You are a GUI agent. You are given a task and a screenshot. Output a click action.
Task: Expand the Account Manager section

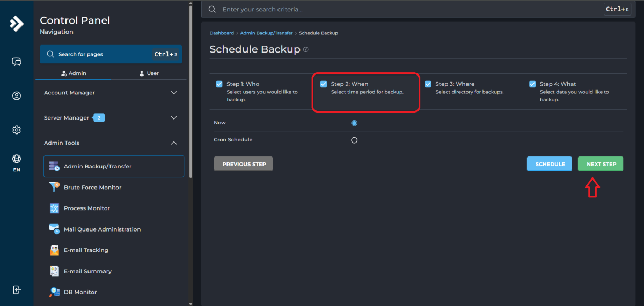110,93
